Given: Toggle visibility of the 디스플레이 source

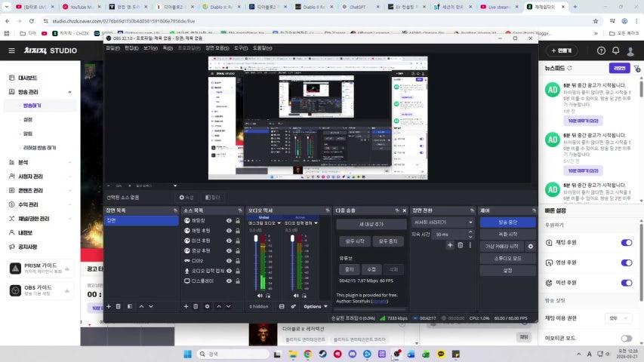Looking at the screenshot, I should point(229,281).
